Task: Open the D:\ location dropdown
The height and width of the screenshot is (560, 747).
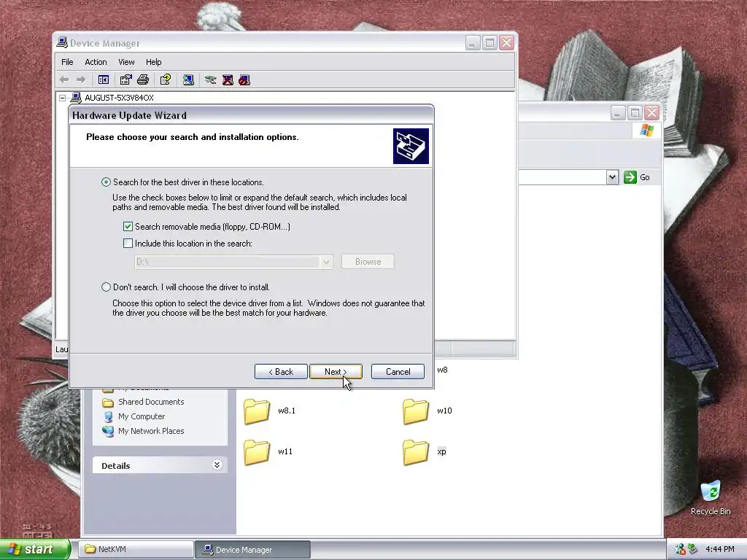Action: pyautogui.click(x=326, y=262)
